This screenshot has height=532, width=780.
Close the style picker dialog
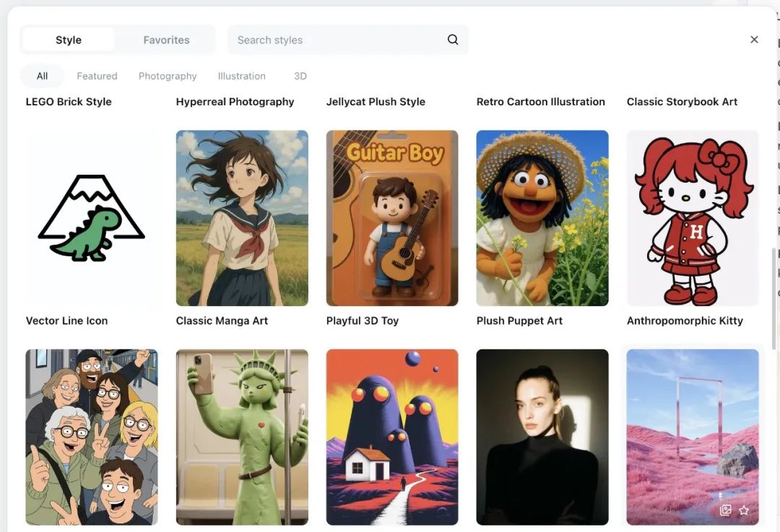coord(754,40)
